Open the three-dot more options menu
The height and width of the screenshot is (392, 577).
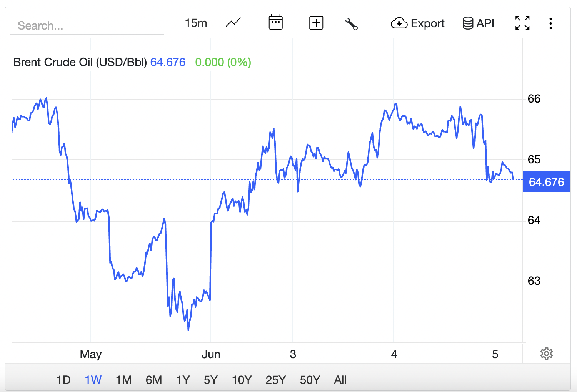click(x=551, y=23)
